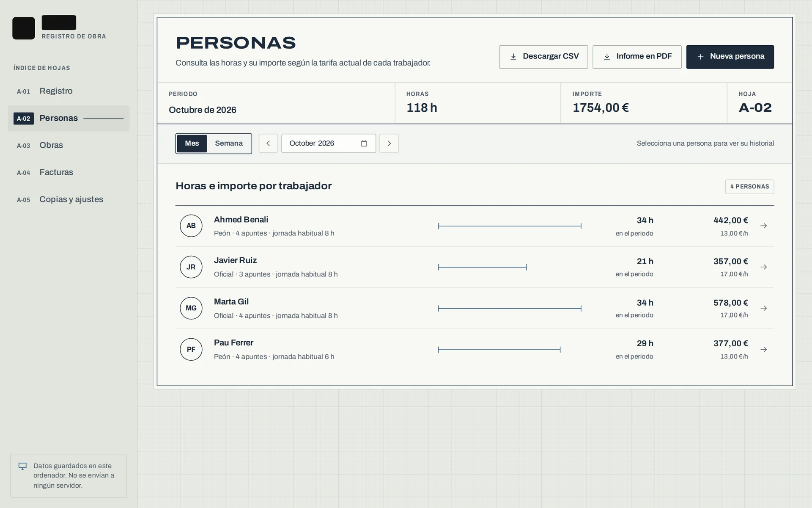Click the monitor icon in storage notice
Screen dimensions: 812x508
(22, 466)
